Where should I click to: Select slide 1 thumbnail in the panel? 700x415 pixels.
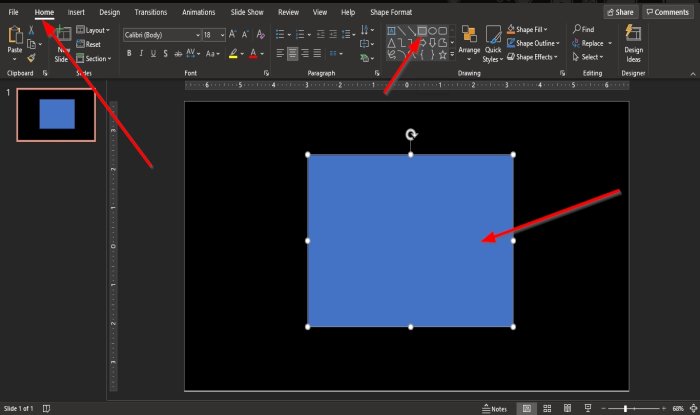pos(56,114)
